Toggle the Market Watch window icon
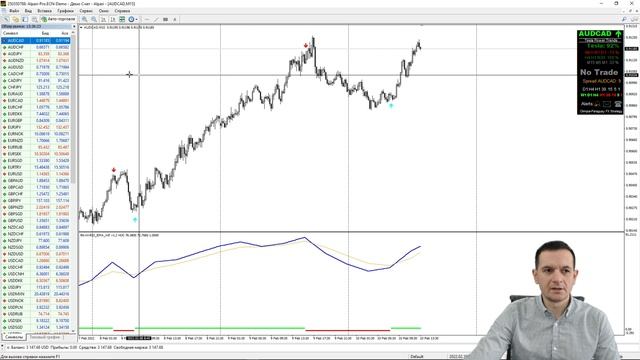 (x=25, y=19)
